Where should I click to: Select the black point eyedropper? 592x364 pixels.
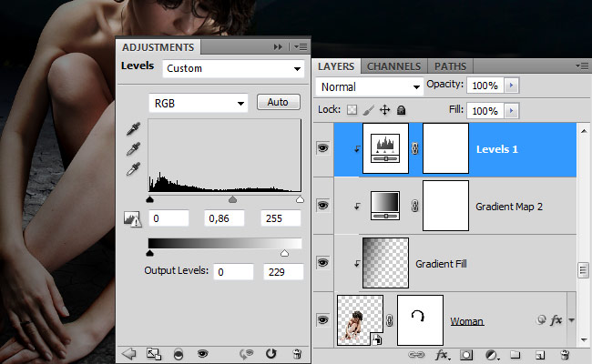[133, 128]
